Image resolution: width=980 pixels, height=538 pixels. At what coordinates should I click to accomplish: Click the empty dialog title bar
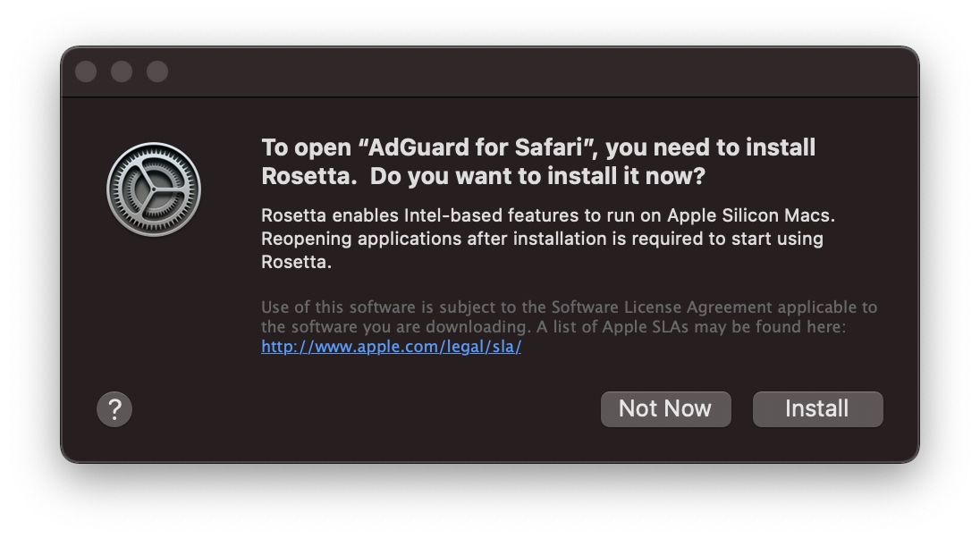click(536, 71)
